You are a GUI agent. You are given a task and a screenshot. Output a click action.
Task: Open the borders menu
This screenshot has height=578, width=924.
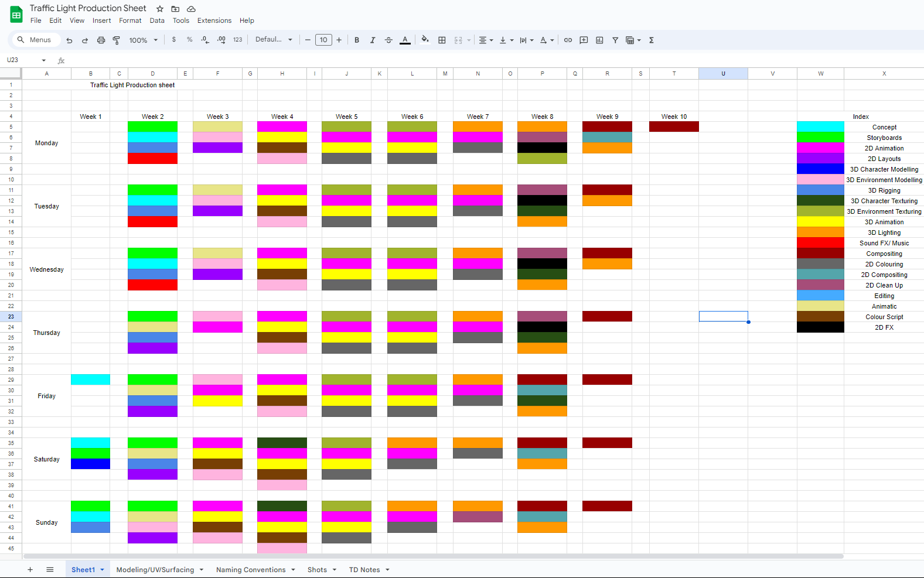[x=442, y=40]
